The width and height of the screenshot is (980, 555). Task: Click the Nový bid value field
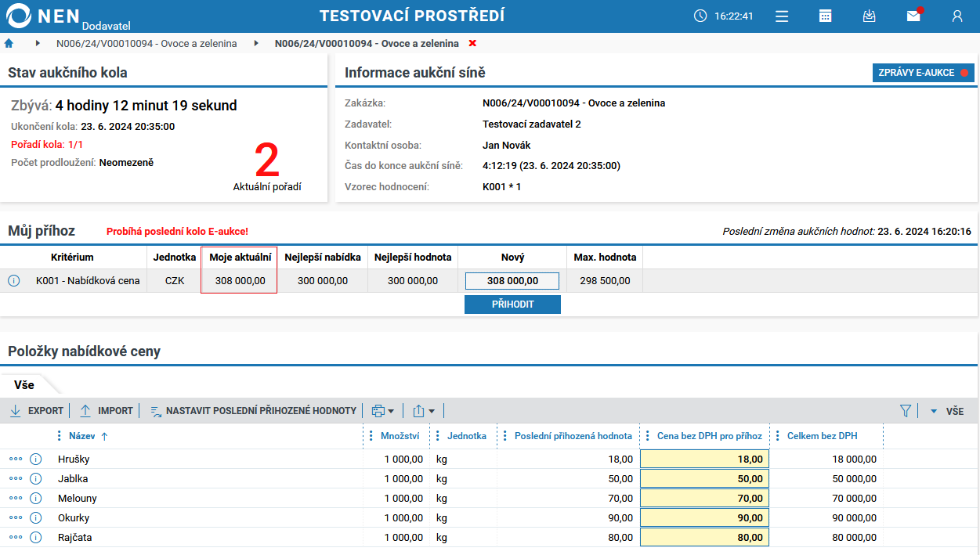(x=512, y=280)
